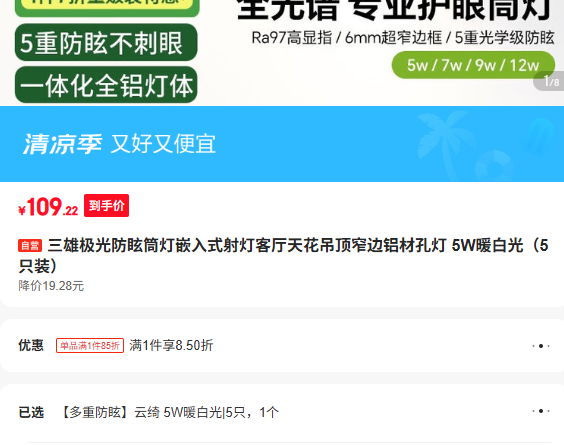Open the 已选 row three-dots expander
The image size is (564, 445).
click(541, 411)
